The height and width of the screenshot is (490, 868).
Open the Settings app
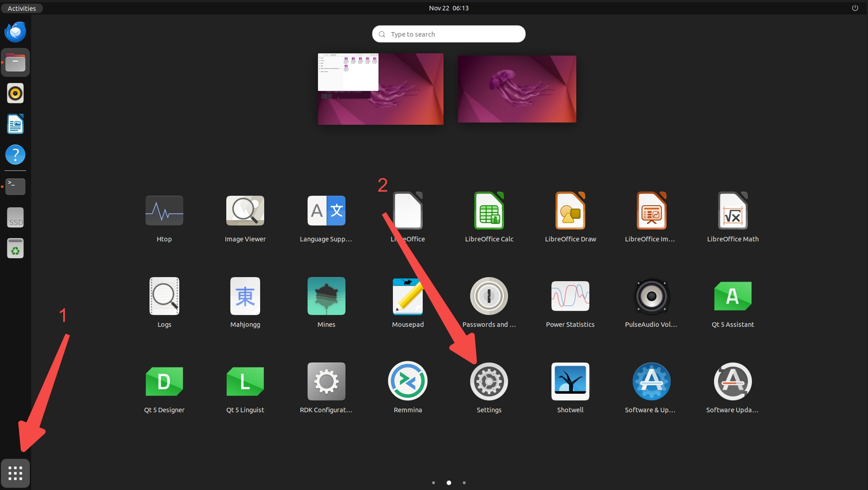tap(489, 382)
